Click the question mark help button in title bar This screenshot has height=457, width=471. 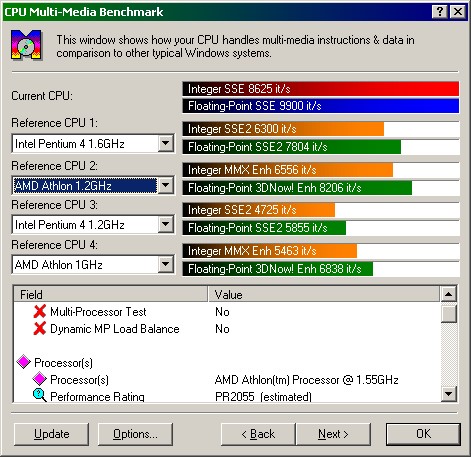coord(439,12)
